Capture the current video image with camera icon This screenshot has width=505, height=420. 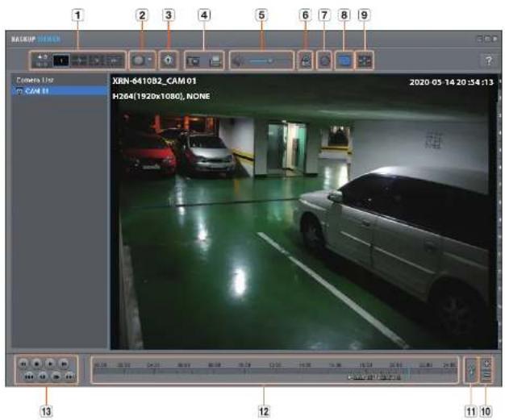[194, 60]
